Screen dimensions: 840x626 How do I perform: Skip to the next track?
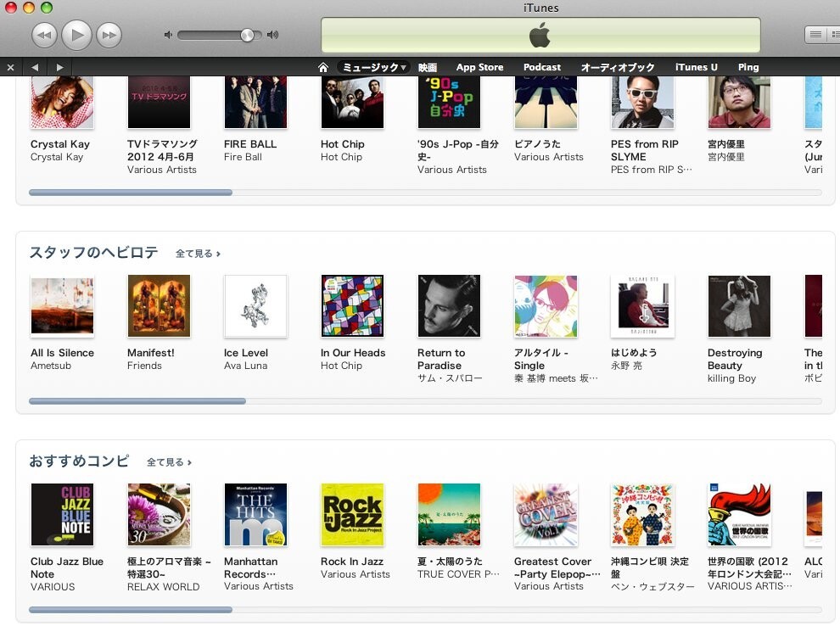pos(109,36)
